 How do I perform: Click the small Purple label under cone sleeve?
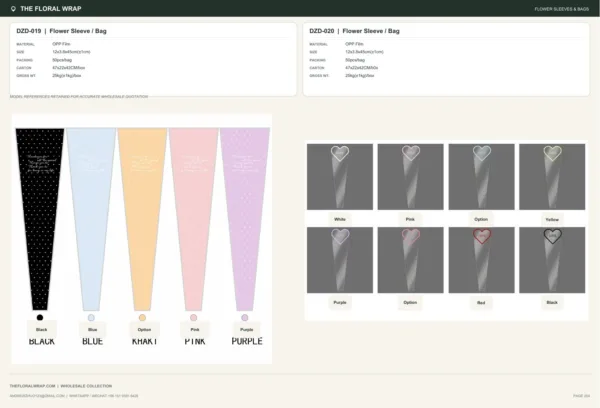[247, 330]
